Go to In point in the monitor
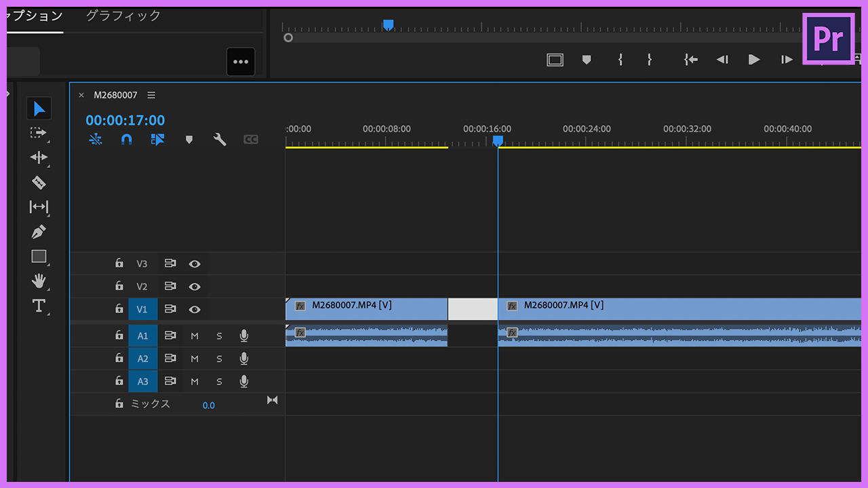Image resolution: width=868 pixels, height=488 pixels. coord(690,60)
